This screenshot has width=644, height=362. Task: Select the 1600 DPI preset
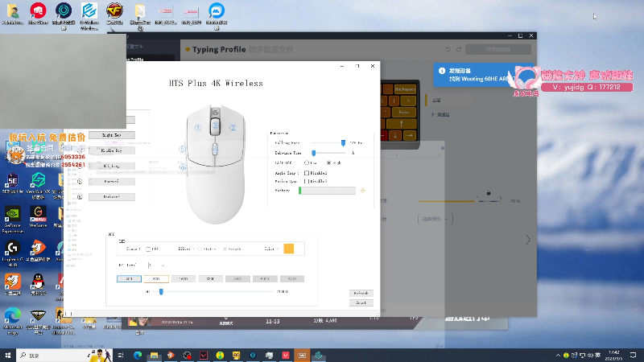pos(184,278)
